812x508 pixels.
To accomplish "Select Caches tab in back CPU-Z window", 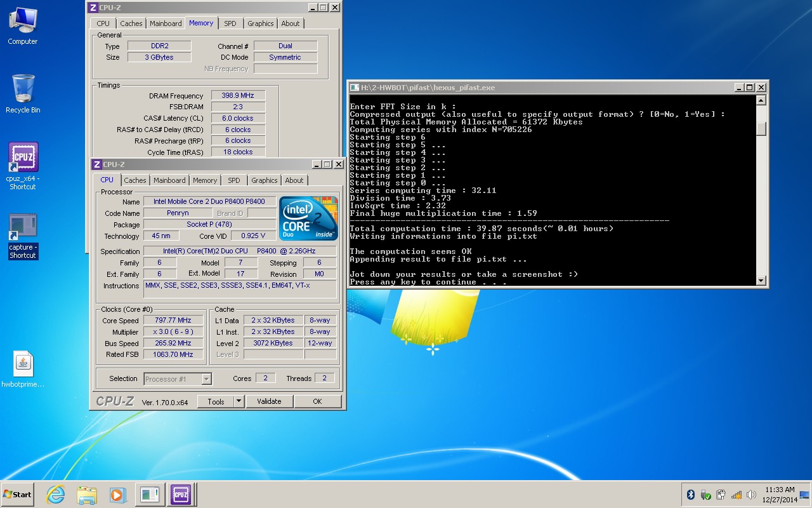I will (x=131, y=23).
